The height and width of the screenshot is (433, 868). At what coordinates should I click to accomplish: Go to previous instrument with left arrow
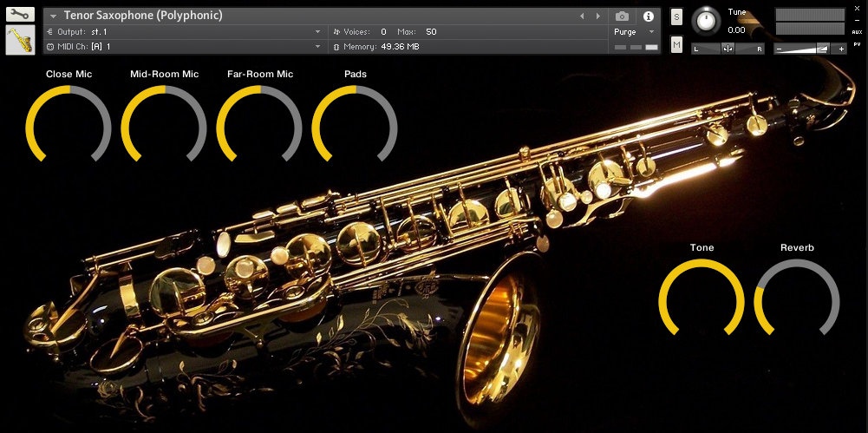coord(582,16)
